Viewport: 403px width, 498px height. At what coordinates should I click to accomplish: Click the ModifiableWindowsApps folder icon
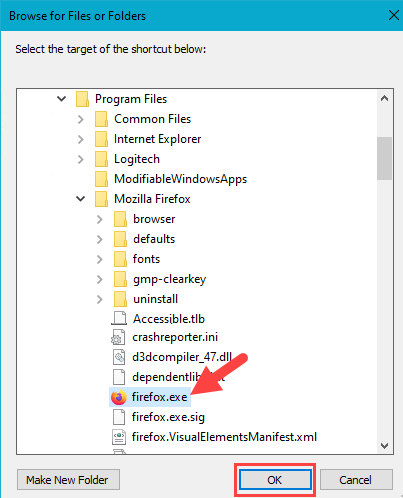pyautogui.click(x=101, y=179)
